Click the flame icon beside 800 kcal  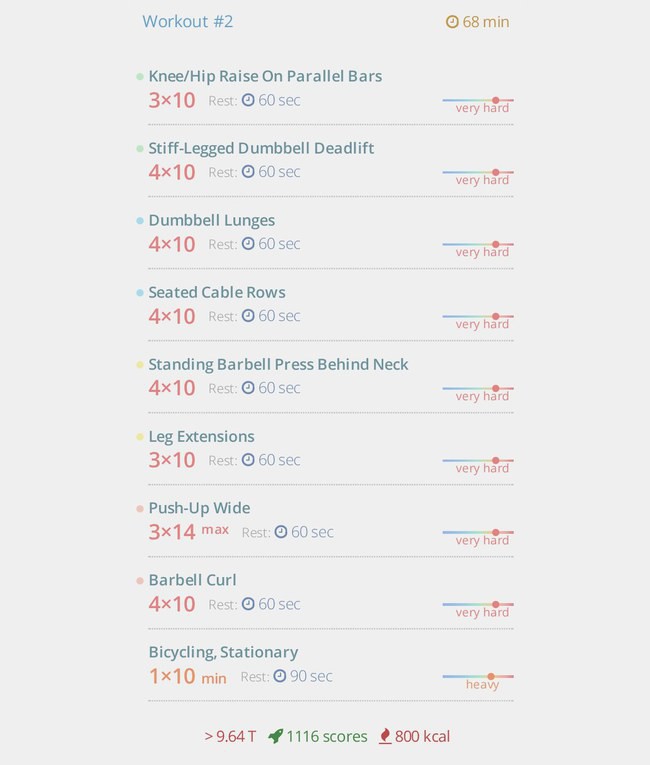pyautogui.click(x=385, y=736)
